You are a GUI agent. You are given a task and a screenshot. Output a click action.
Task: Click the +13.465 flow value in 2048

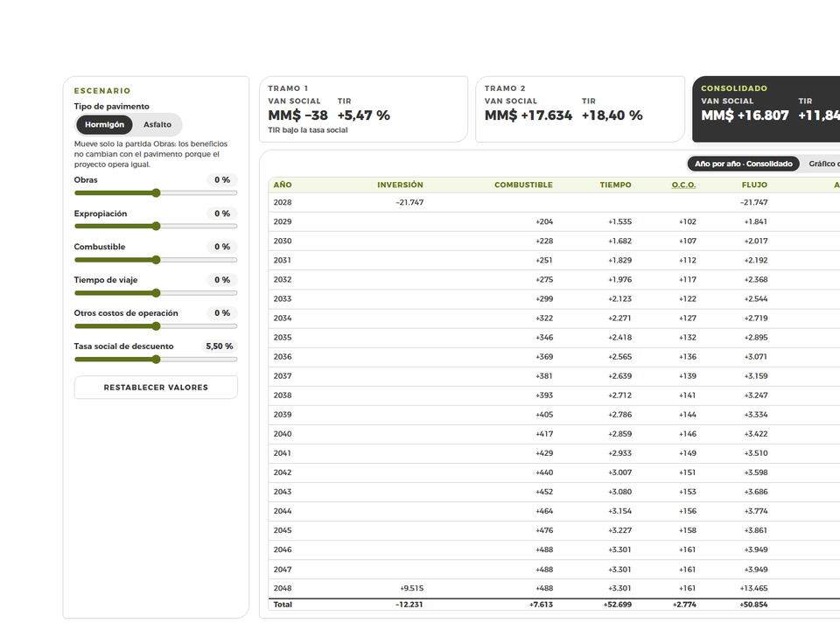[x=753, y=588]
